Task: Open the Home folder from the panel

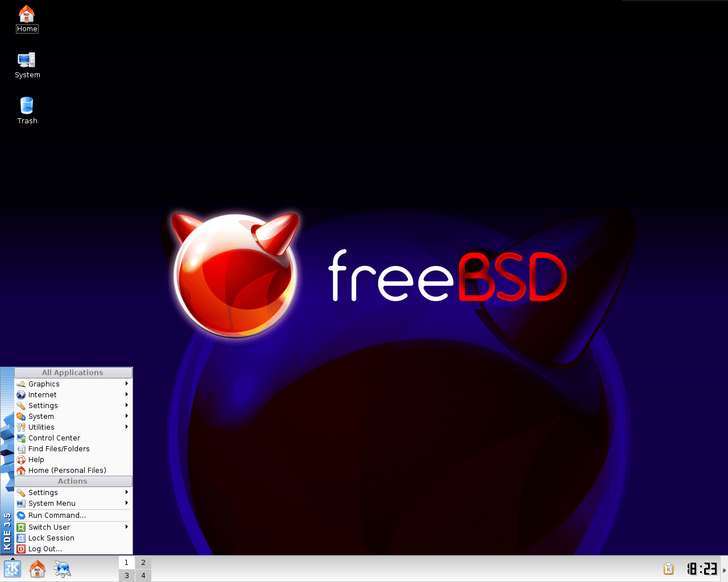Action: 37,568
